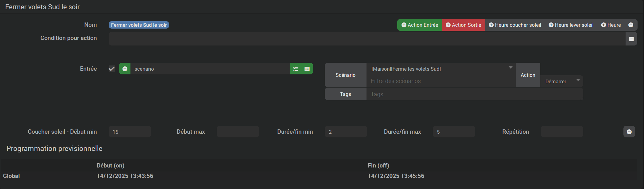Screen dimensions: 644x189
Task: Edit the Durée/fin max value
Action: [454, 132]
